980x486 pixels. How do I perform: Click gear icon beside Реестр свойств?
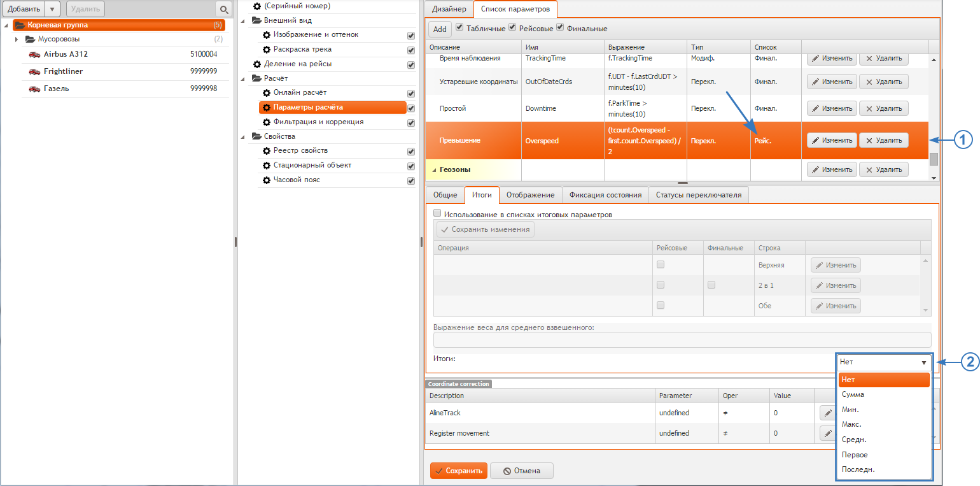[x=267, y=151]
